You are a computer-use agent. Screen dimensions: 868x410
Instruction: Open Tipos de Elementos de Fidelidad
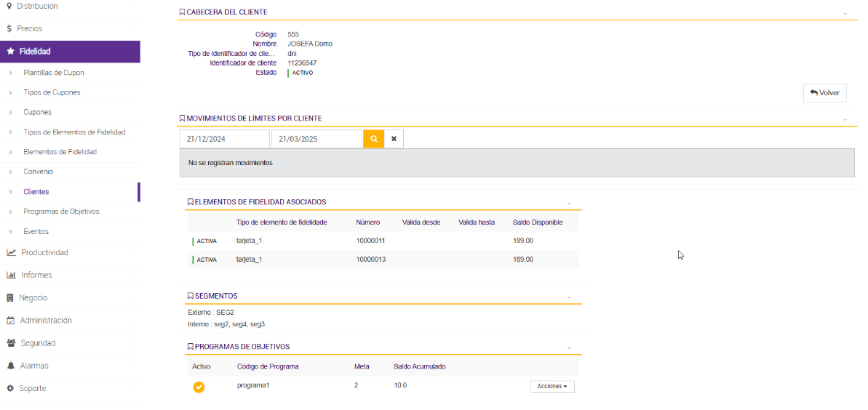[x=74, y=132]
